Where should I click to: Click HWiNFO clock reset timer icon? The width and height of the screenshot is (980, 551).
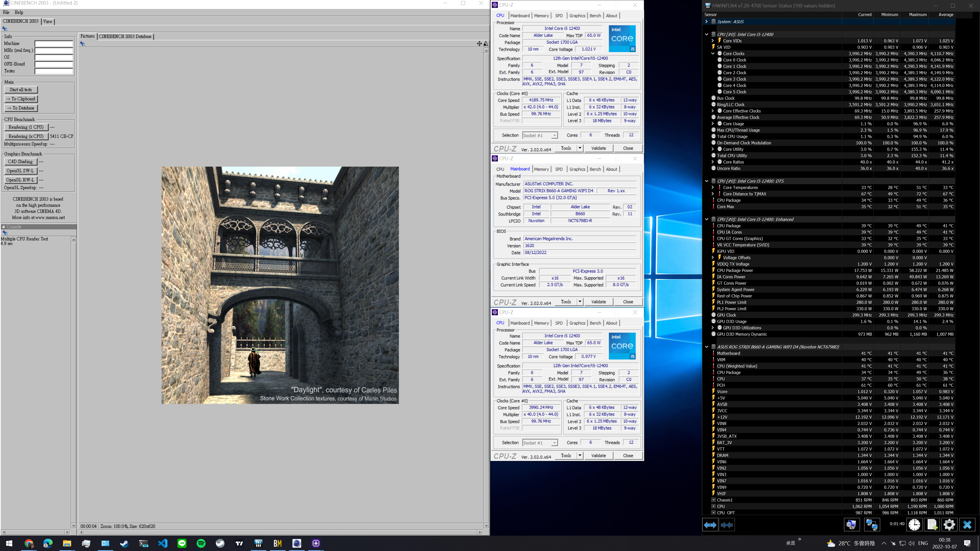click(x=914, y=525)
